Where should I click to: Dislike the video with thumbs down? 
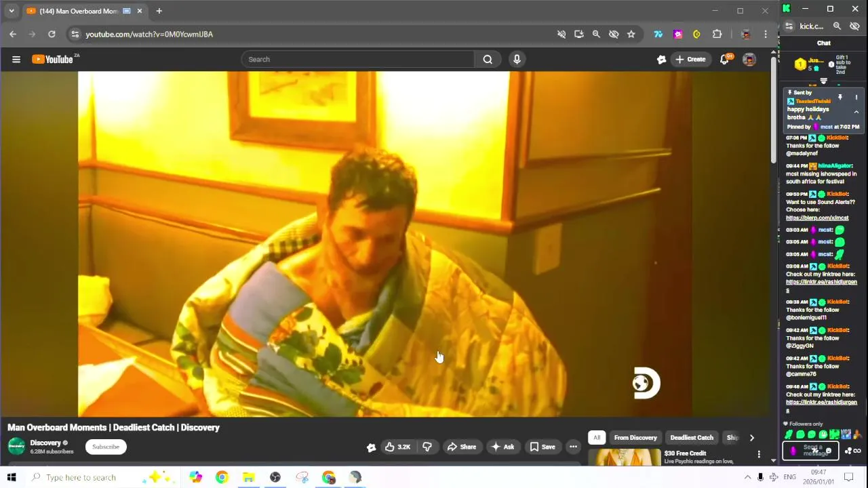pos(427,447)
